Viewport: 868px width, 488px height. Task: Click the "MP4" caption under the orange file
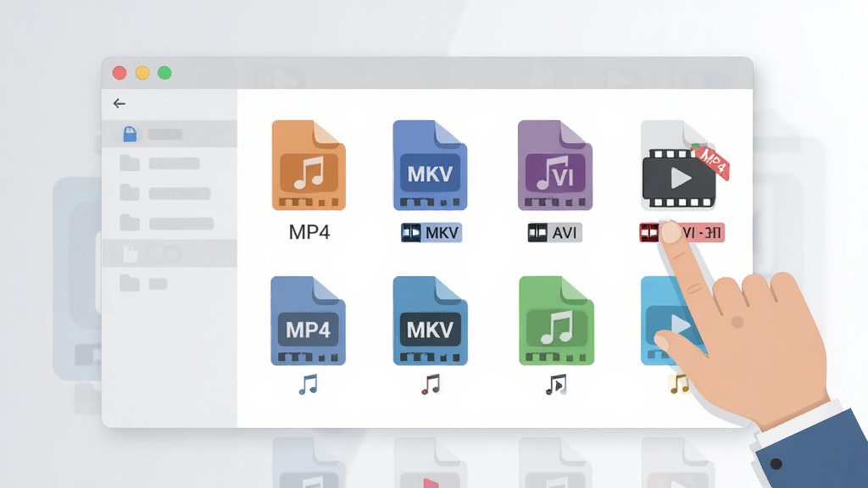(x=309, y=232)
